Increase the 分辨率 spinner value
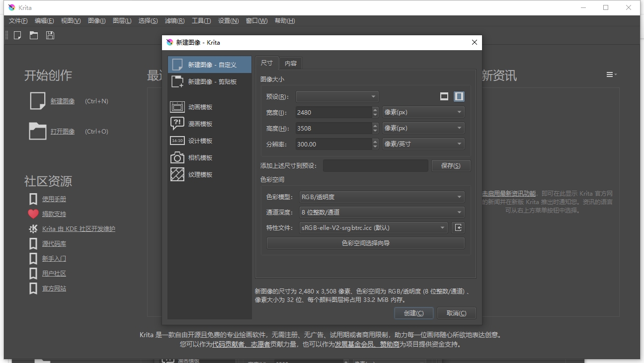Image resolution: width=644 pixels, height=363 pixels. tap(375, 142)
